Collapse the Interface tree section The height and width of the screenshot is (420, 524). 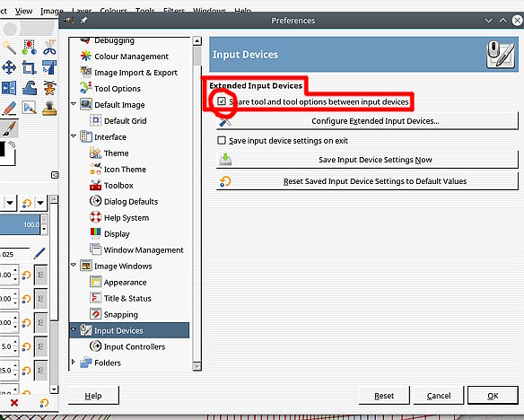coord(74,136)
